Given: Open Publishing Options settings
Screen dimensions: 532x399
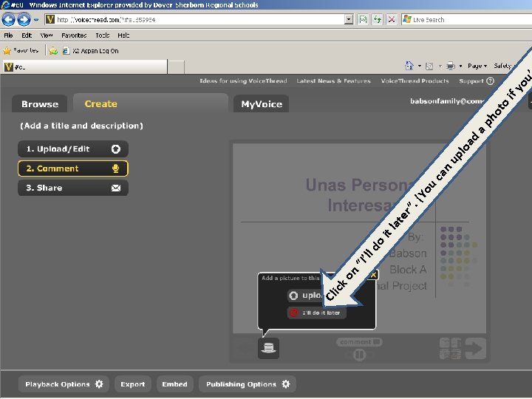Looking at the screenshot, I should click(248, 384).
